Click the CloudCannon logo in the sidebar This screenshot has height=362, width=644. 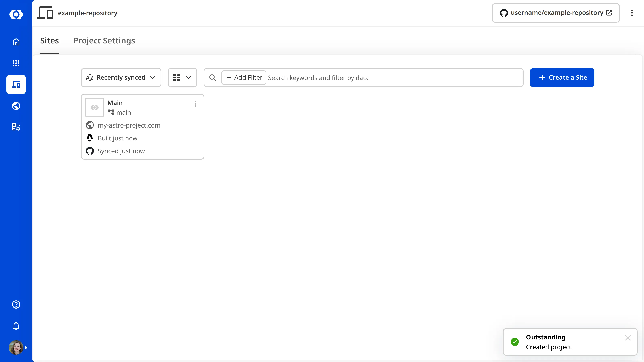pyautogui.click(x=16, y=14)
